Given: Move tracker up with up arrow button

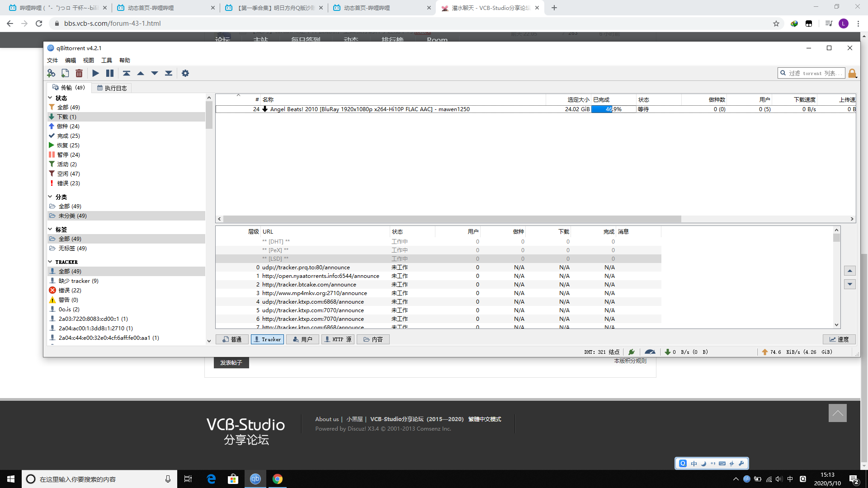Looking at the screenshot, I should 850,271.
